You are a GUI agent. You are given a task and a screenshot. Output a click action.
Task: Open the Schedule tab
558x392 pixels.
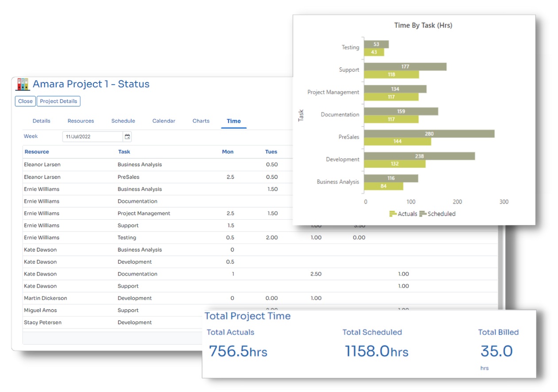click(x=123, y=121)
